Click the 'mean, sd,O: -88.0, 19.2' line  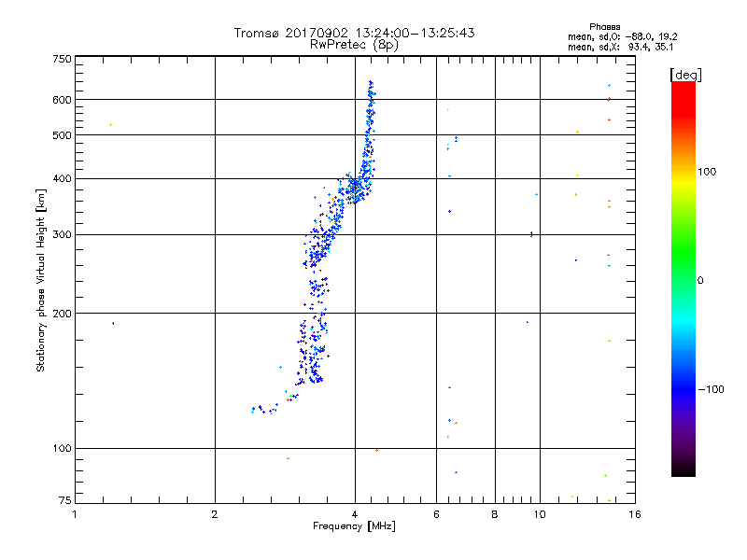(622, 37)
